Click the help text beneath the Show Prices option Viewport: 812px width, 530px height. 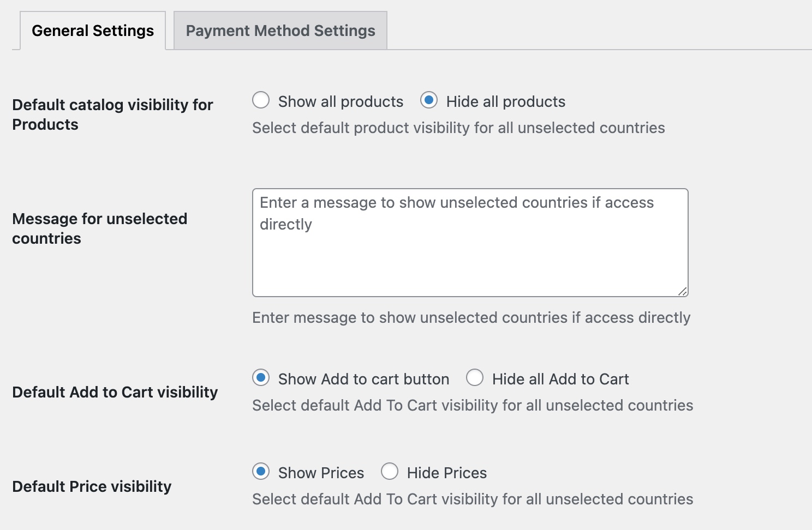click(472, 499)
